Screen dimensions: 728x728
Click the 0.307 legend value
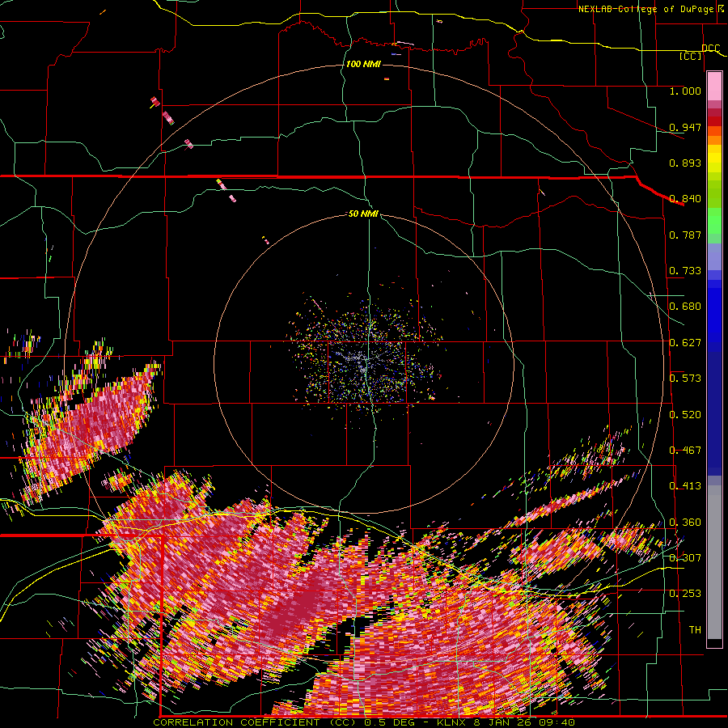point(685,558)
